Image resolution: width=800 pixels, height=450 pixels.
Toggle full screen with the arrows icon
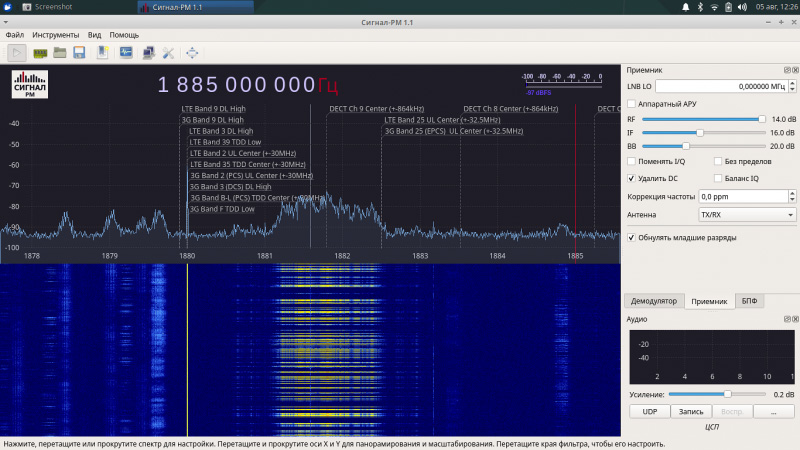click(x=192, y=52)
